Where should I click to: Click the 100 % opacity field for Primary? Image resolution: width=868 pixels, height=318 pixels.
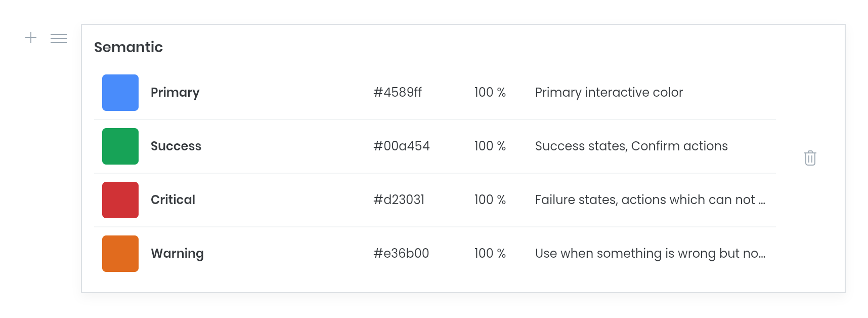tap(490, 92)
